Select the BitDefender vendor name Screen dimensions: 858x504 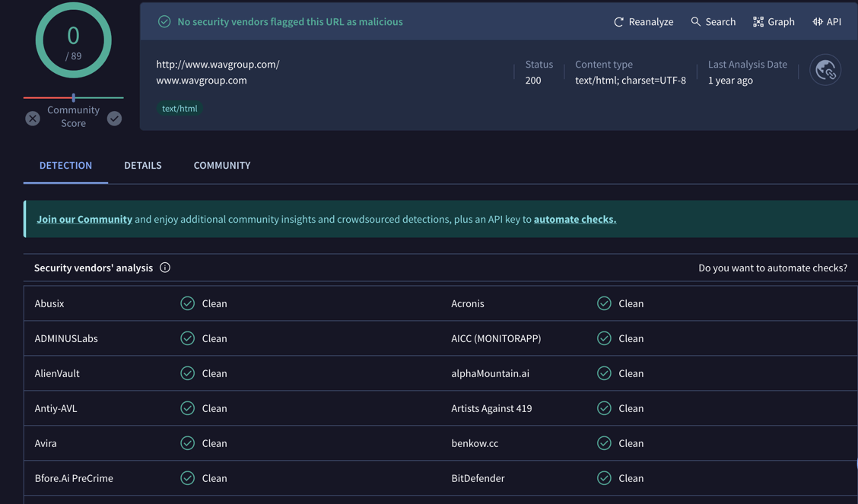(x=478, y=478)
